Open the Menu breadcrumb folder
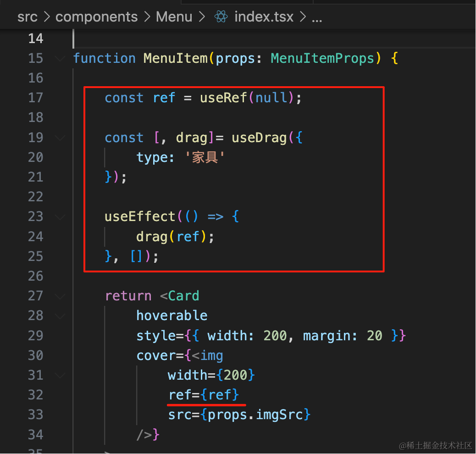 click(x=174, y=17)
